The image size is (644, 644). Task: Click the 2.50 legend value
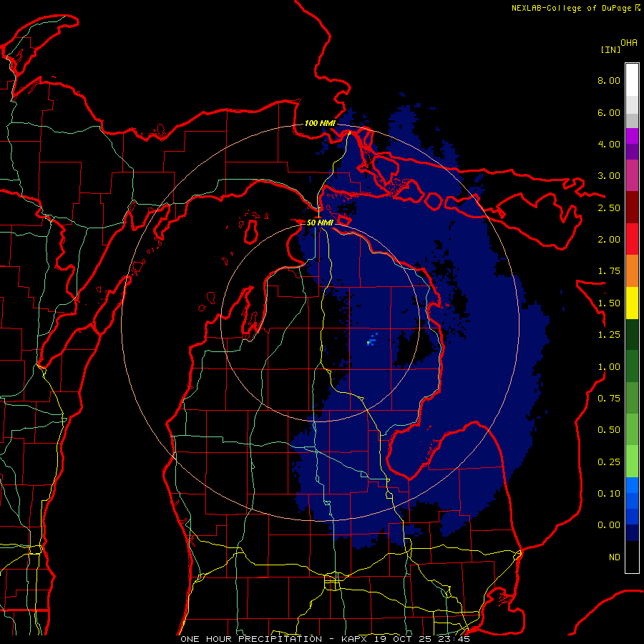[x=609, y=208]
